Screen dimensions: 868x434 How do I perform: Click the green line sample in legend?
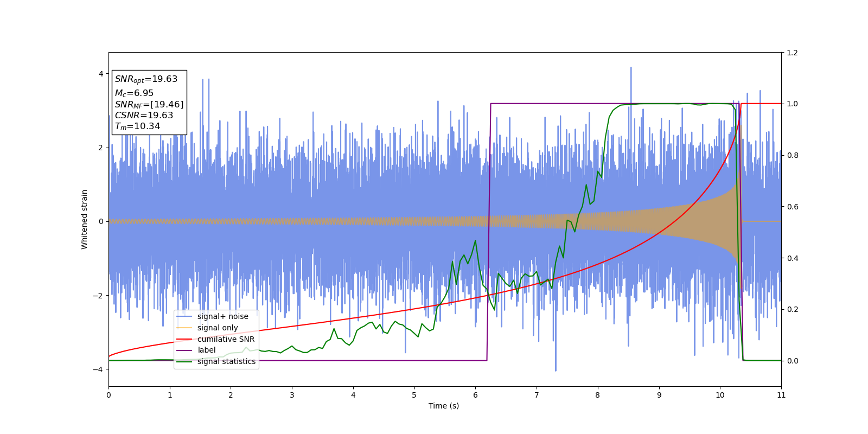coord(185,362)
